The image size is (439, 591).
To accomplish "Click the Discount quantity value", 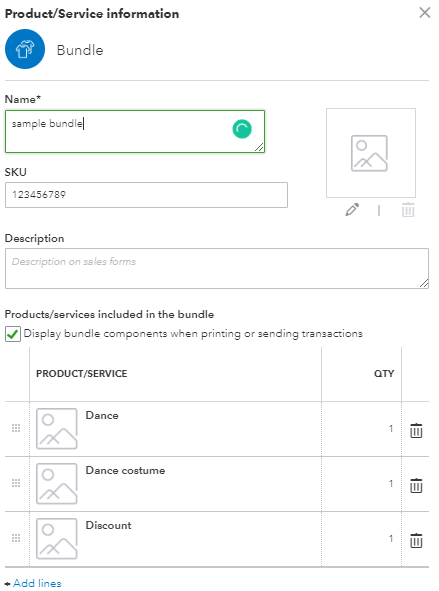I will (391, 539).
